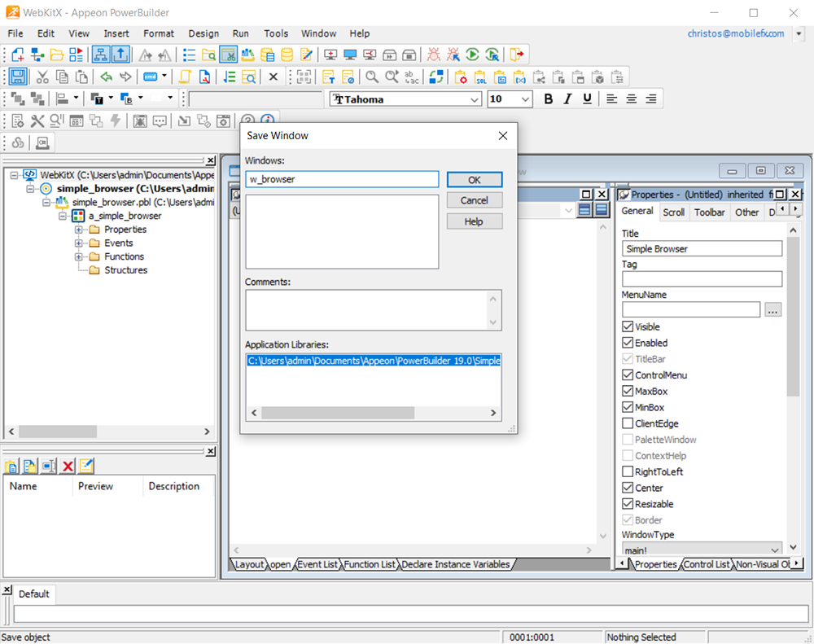814x644 pixels.
Task: Toggle the ControlMenu checkbox
Action: click(628, 375)
